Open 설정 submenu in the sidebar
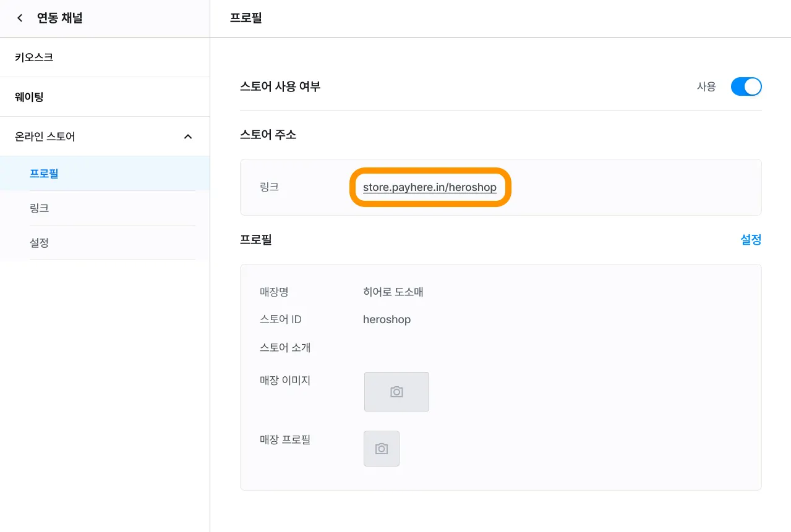 point(39,243)
